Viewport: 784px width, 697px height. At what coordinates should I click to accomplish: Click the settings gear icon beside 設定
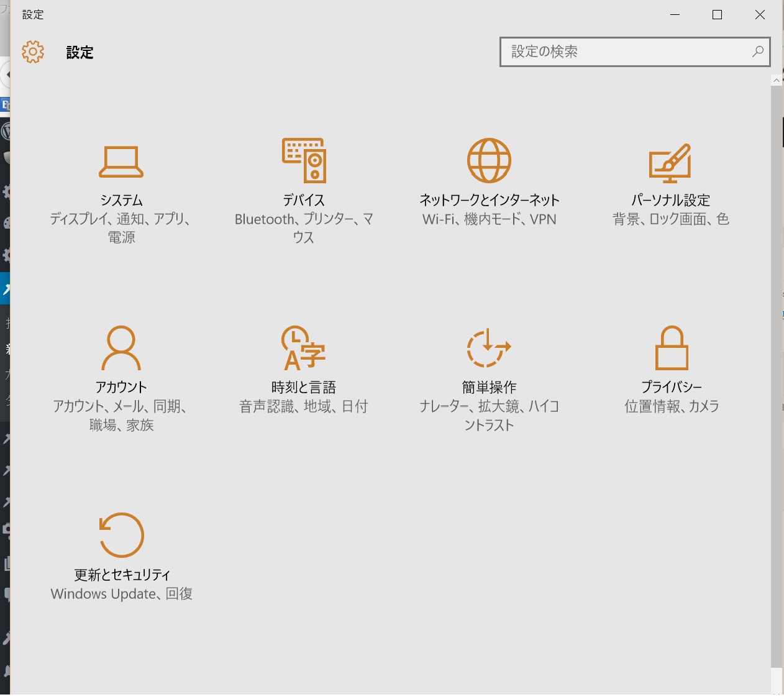[33, 52]
